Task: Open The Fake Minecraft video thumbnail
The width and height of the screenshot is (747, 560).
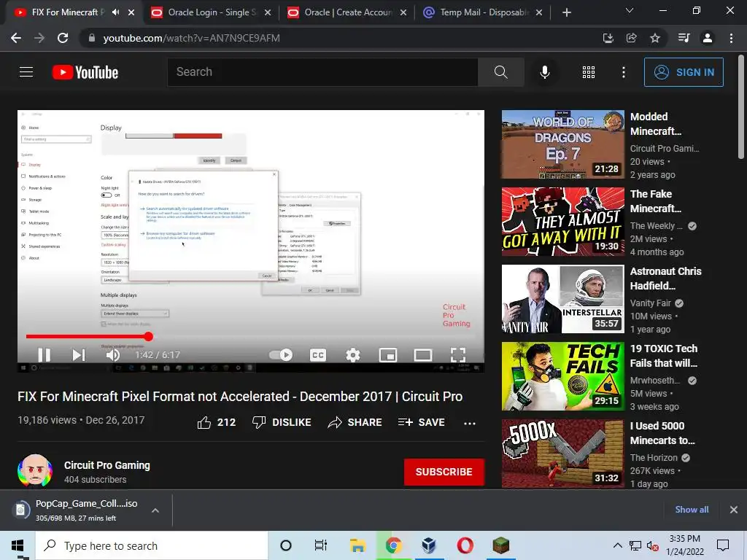Action: 562,222
